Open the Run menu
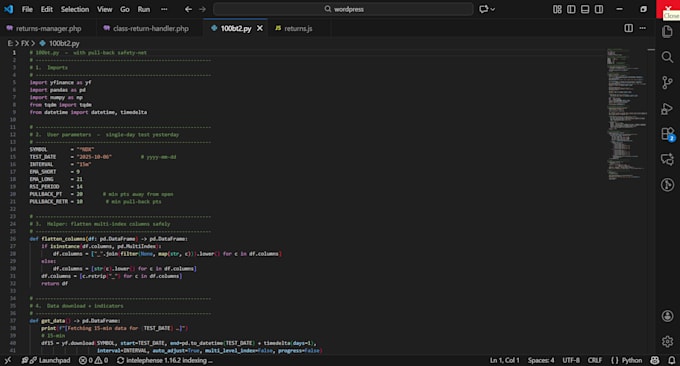The height and width of the screenshot is (366, 680). pos(144,9)
